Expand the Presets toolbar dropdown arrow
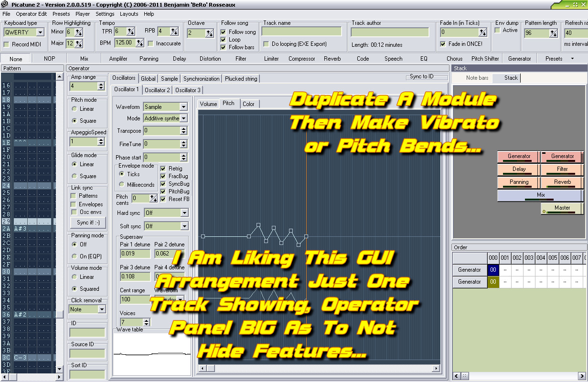The width and height of the screenshot is (588, 382). point(572,59)
